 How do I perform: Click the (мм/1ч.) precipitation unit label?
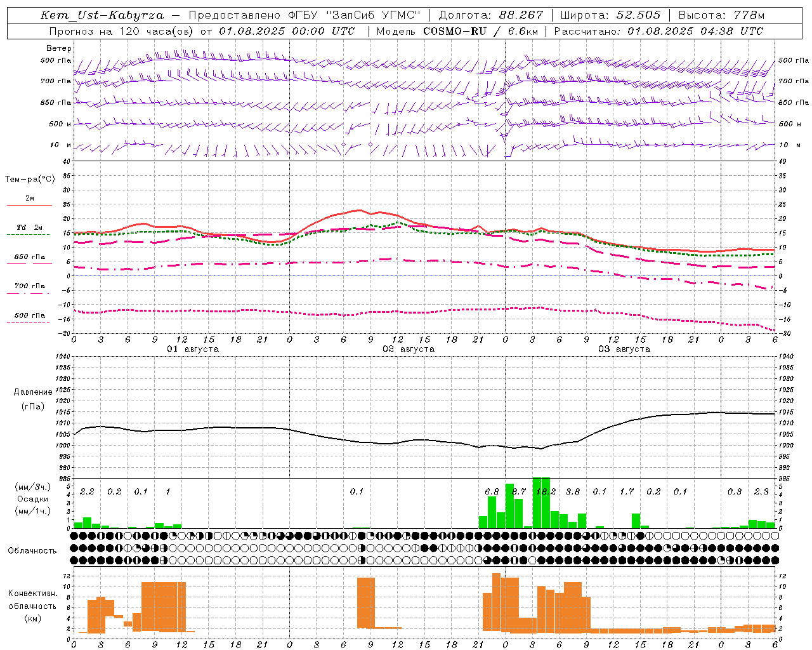[x=32, y=512]
